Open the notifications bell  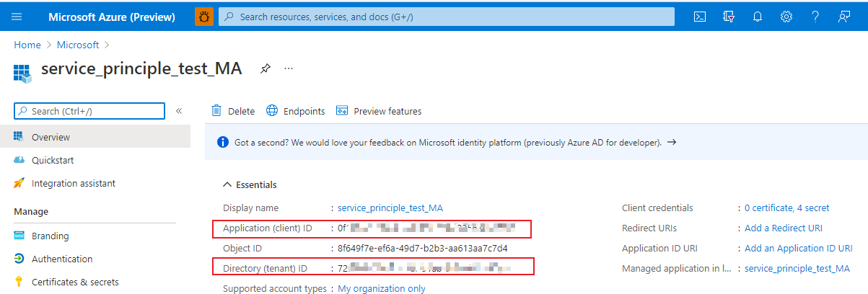757,17
